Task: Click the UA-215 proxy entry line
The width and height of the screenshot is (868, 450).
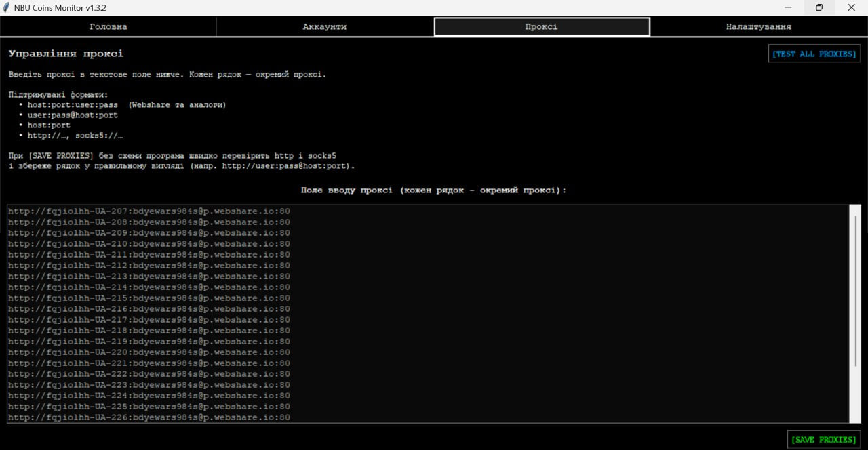Action: click(149, 298)
